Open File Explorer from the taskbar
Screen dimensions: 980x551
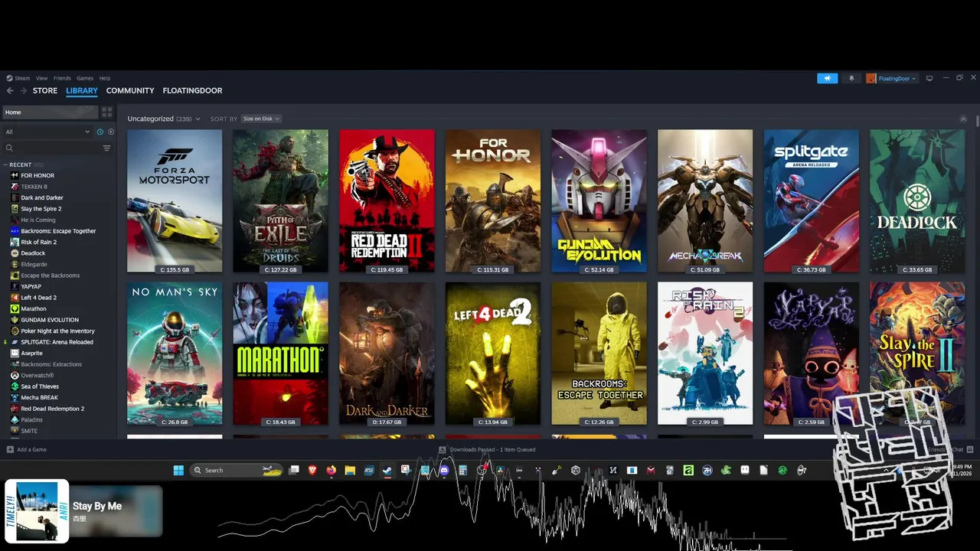click(350, 470)
